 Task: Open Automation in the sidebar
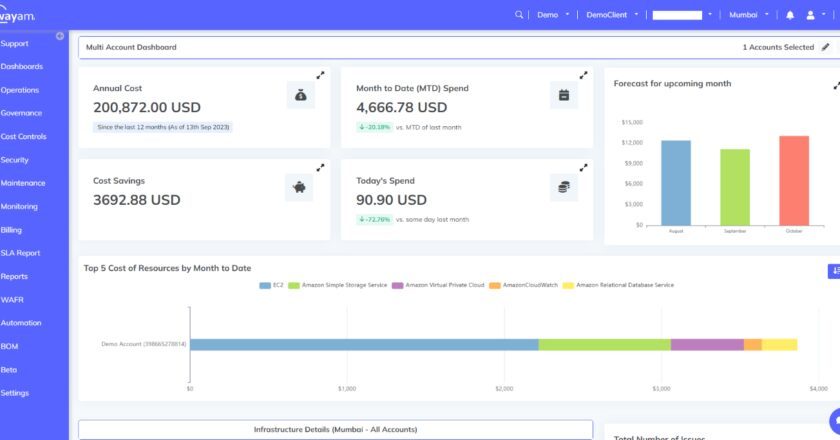(x=21, y=323)
